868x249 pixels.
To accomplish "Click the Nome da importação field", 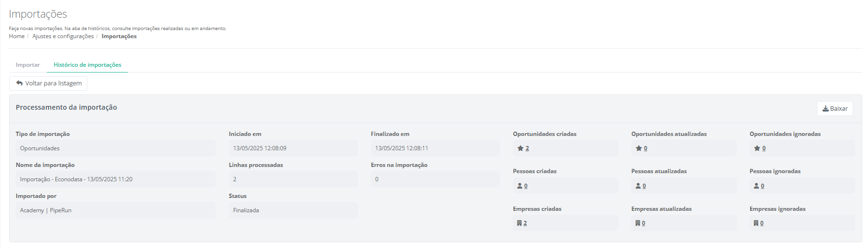I will coord(115,179).
